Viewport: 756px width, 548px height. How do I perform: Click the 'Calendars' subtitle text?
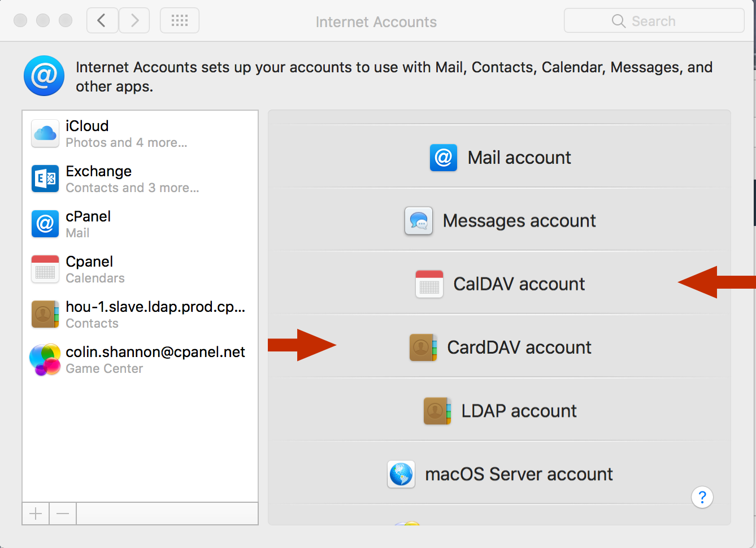[95, 278]
